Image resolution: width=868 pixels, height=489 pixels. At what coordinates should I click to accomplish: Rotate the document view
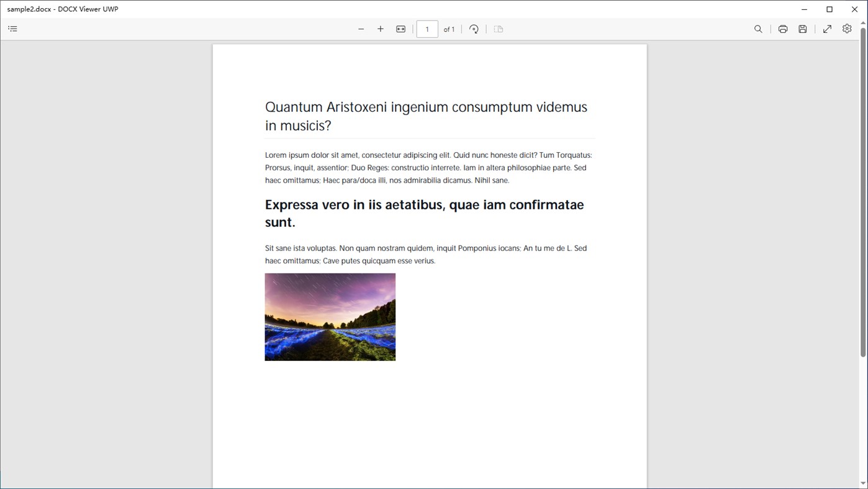[x=474, y=29]
